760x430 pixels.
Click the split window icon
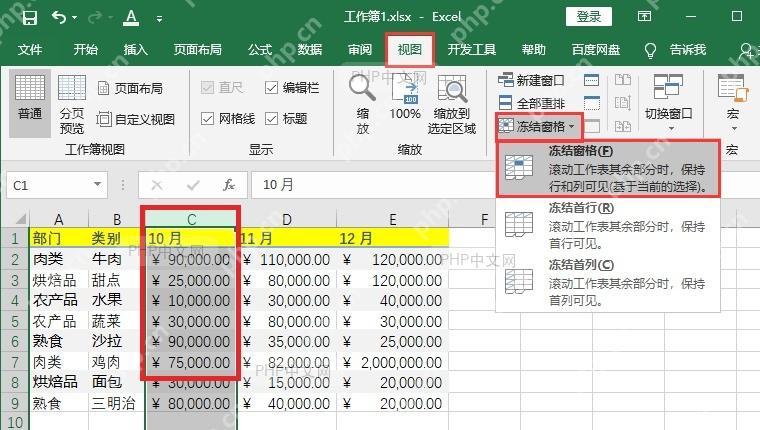pyautogui.click(x=591, y=80)
